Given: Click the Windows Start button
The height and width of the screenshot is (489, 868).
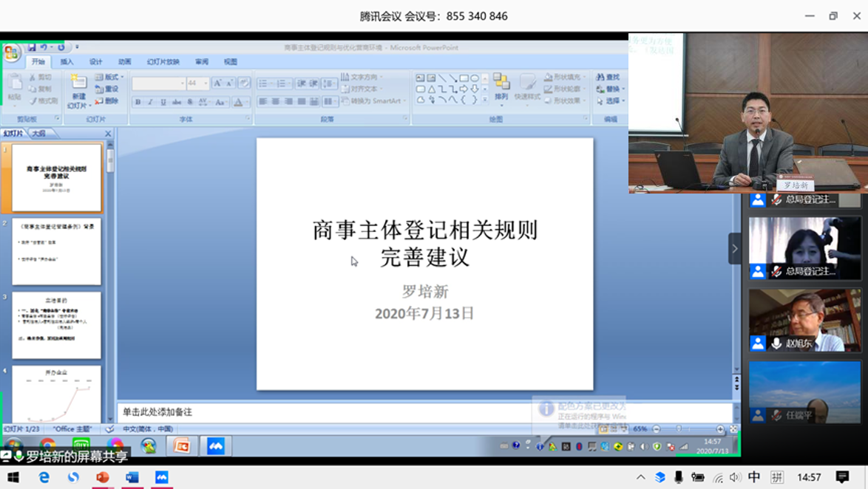Looking at the screenshot, I should [13, 477].
